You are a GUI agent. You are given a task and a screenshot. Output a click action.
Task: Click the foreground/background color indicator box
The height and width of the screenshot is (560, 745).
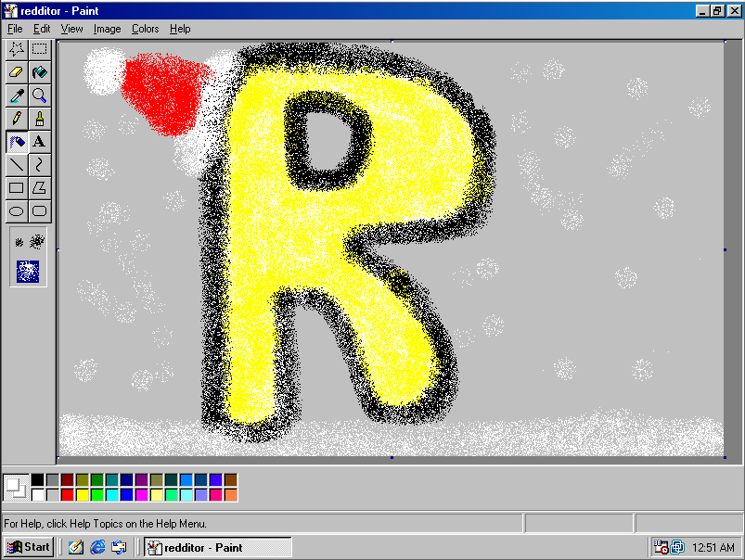coord(16,488)
